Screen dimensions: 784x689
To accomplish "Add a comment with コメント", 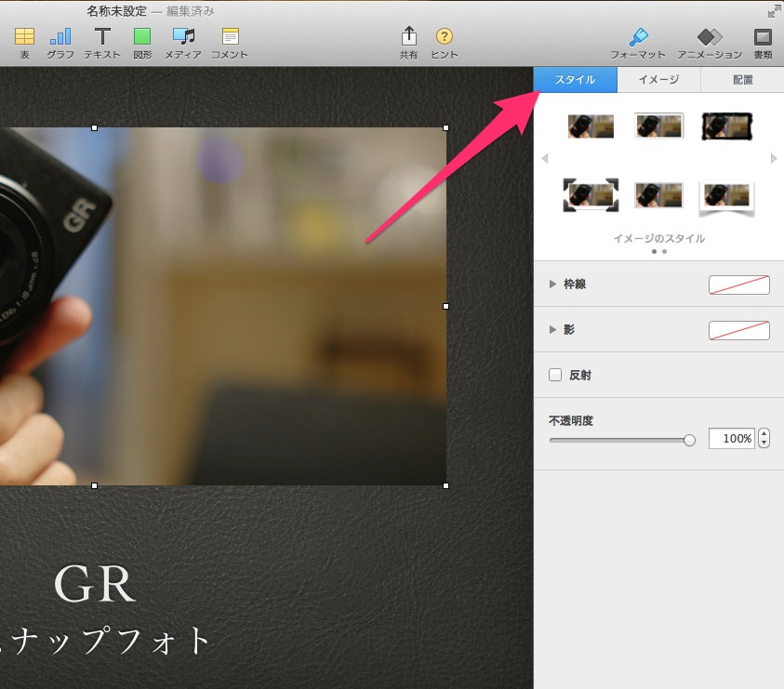I will [x=230, y=43].
